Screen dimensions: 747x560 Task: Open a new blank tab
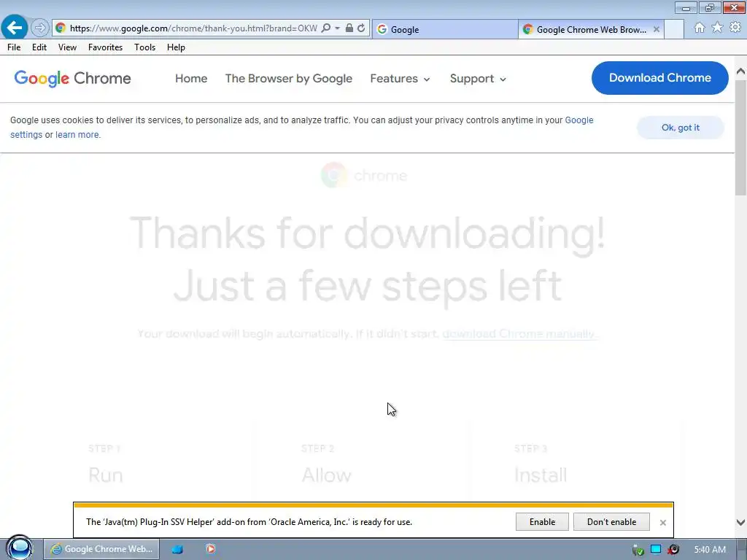(673, 29)
